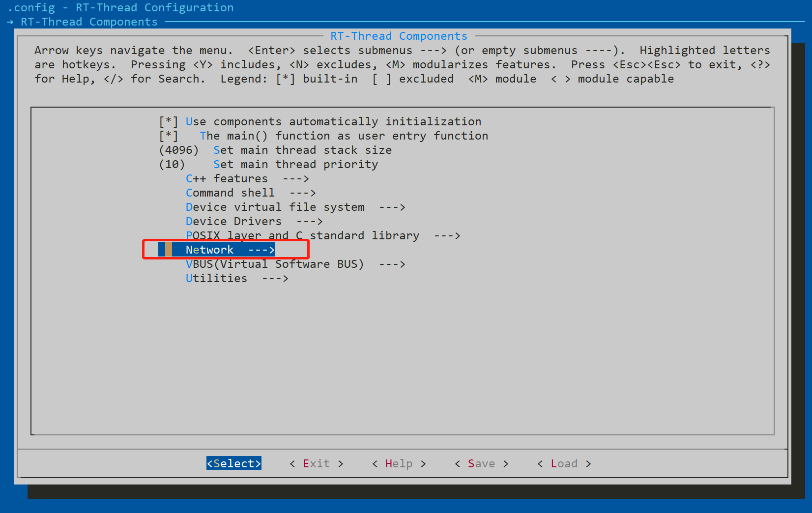
Task: Toggle Use components automatically initialization checkbox
Action: 169,121
